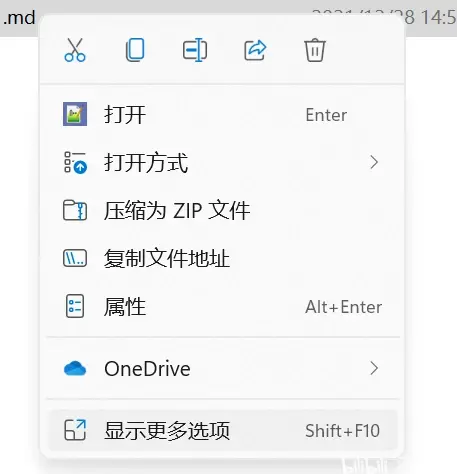Screen dimensions: 457x474
Task: Click the Copy icon
Action: click(x=135, y=50)
